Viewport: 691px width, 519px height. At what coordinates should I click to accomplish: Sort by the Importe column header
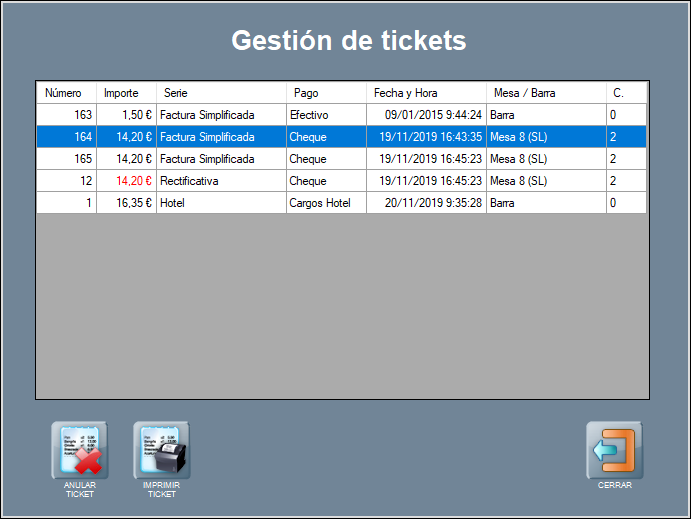125,93
